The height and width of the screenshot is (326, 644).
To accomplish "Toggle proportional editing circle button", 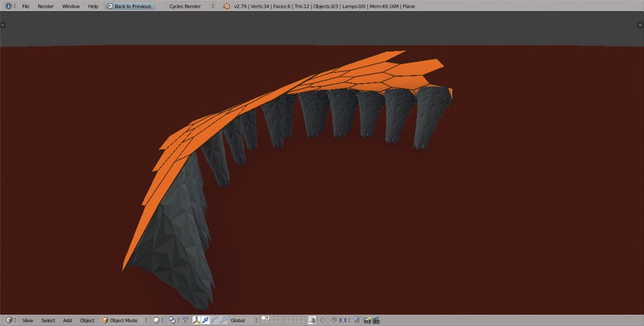I will 323,320.
